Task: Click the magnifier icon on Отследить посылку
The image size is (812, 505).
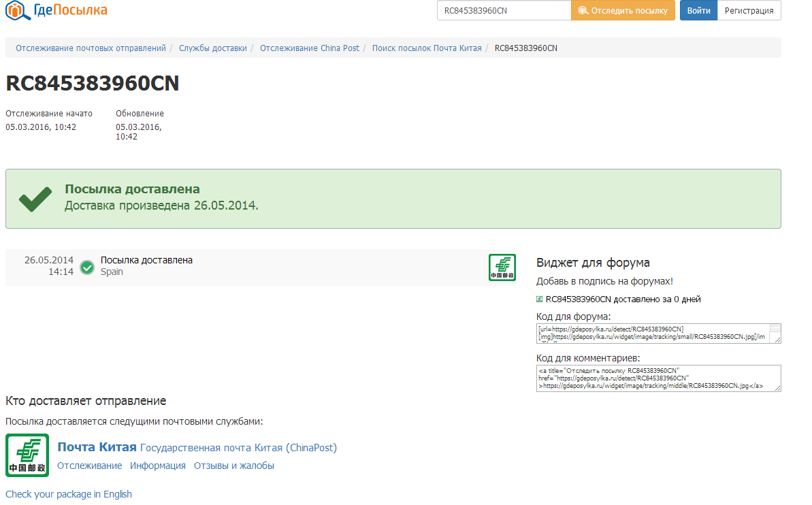Action: pyautogui.click(x=583, y=10)
